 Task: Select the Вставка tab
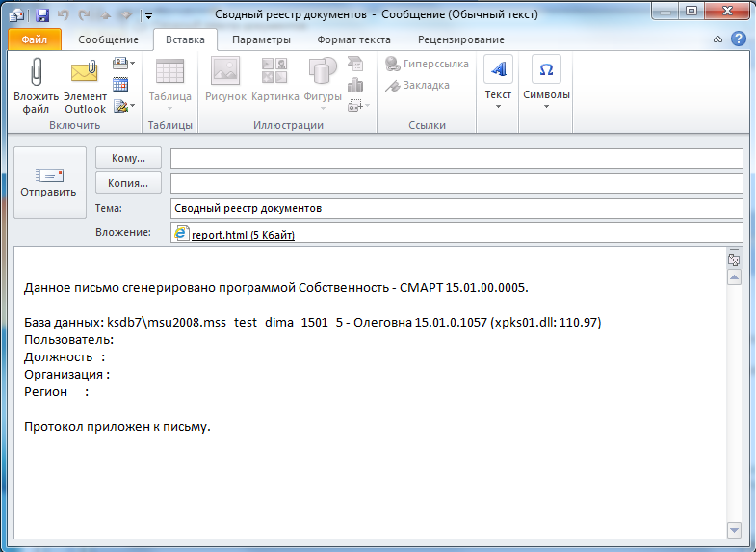(185, 39)
